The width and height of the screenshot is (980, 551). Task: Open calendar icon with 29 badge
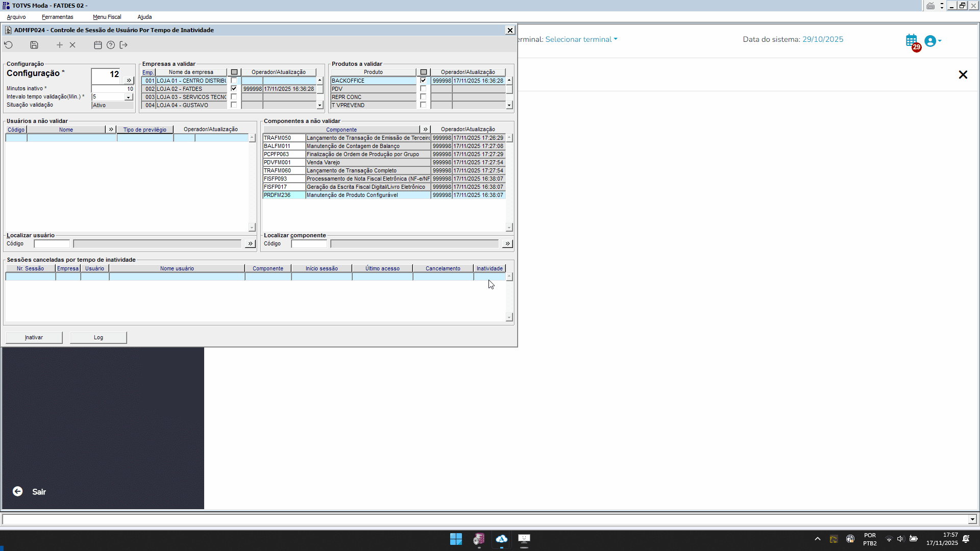tap(912, 41)
